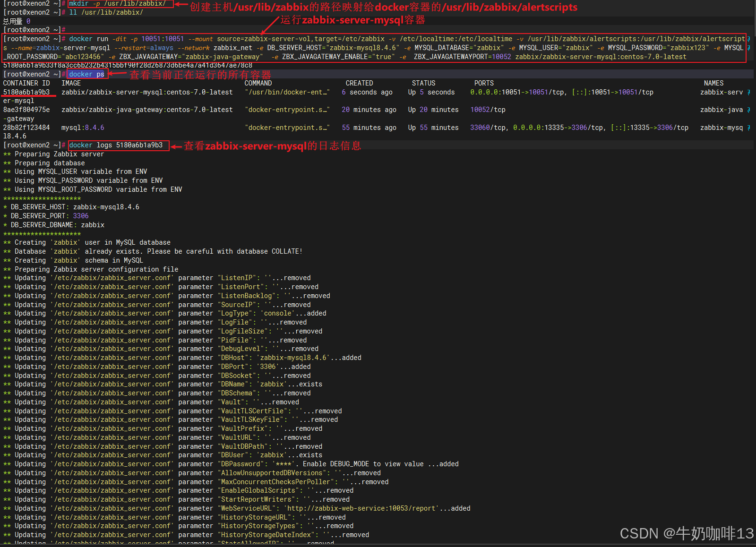The width and height of the screenshot is (756, 547).
Task: Click the CREATED column header
Action: click(359, 83)
